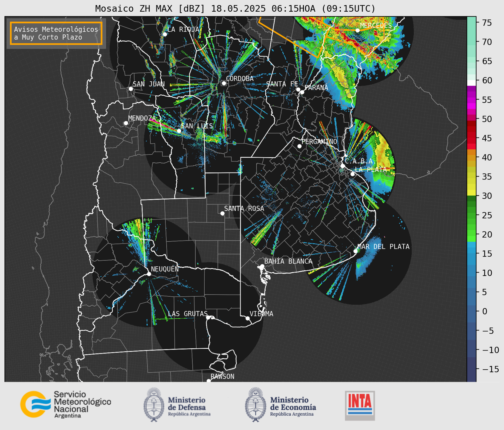Screen dimensions: 504x430
Task: Click the mosaic title with date 18.05.2025
Action: [235, 8]
